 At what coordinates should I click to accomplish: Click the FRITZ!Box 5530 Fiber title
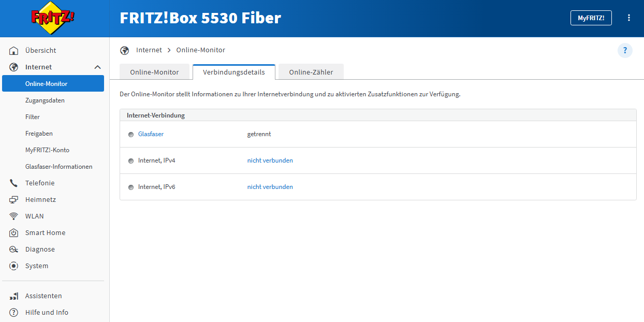click(x=200, y=18)
